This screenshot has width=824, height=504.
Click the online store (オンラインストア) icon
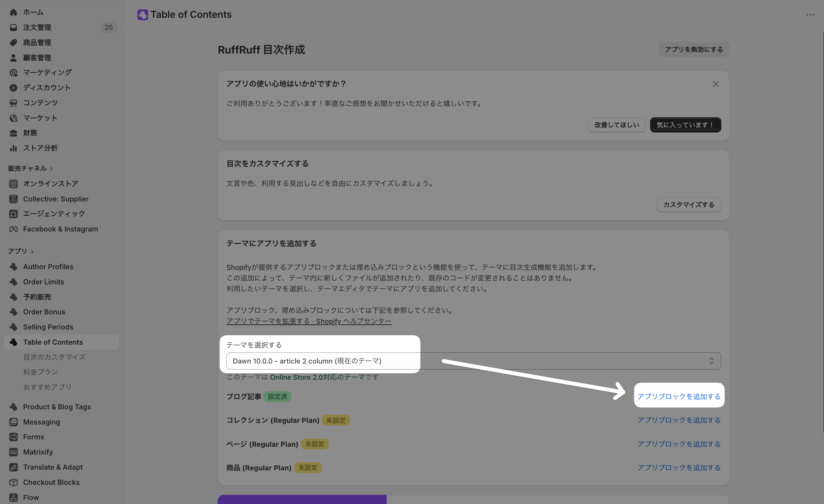[13, 184]
